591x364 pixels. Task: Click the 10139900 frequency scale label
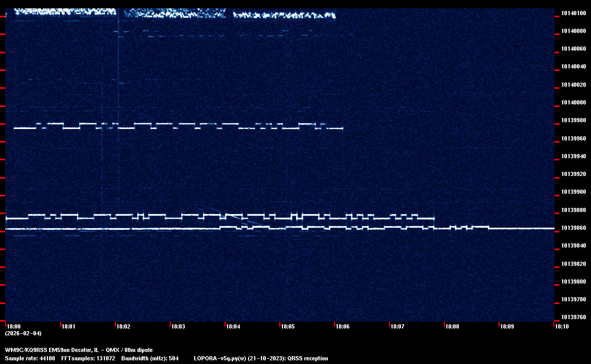point(574,192)
